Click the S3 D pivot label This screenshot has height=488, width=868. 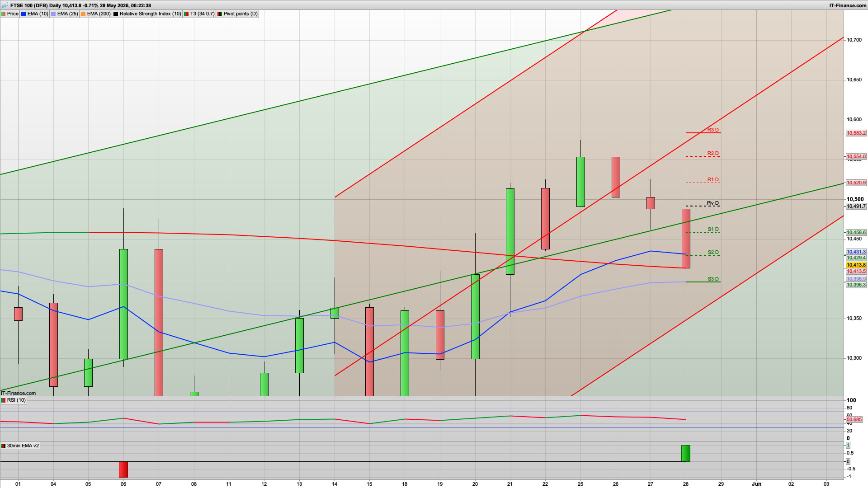[713, 279]
